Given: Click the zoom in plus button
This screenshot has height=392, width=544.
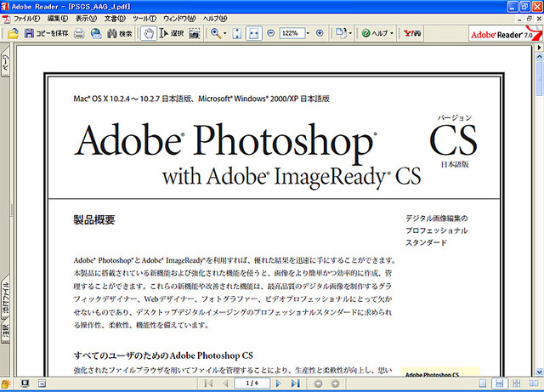Looking at the screenshot, I should coord(320,33).
